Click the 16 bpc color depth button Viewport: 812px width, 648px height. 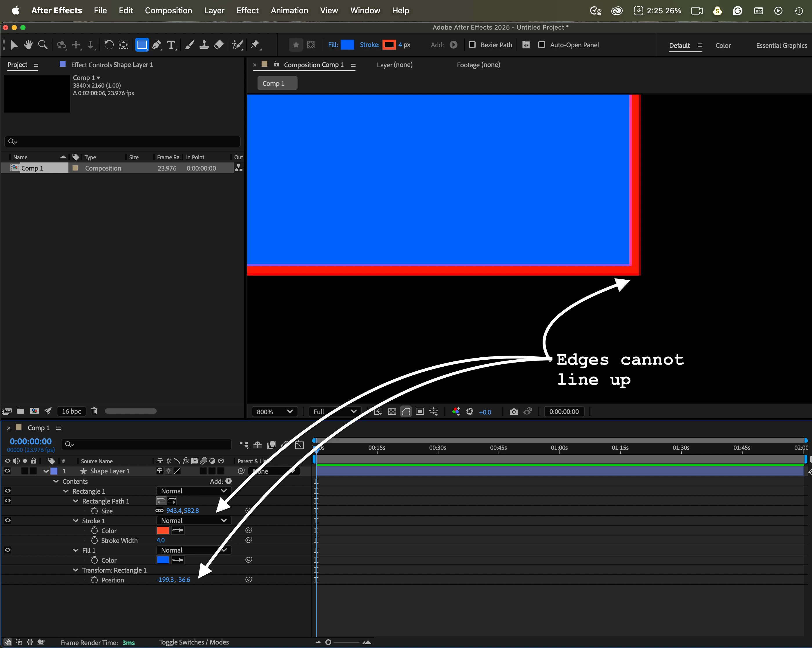71,411
